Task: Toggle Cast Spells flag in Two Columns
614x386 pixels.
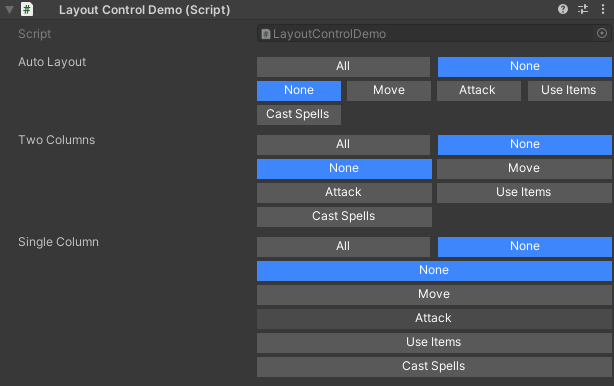Action: [344, 216]
